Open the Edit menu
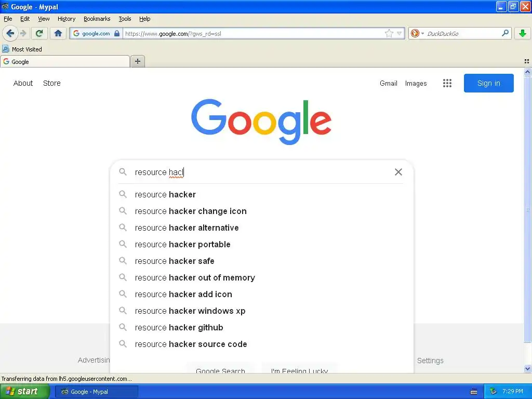The image size is (532, 399). tap(25, 19)
